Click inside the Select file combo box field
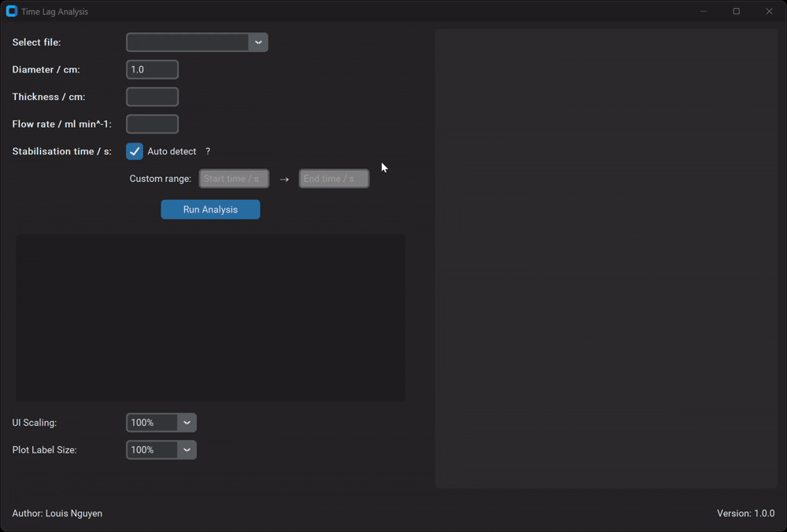Viewport: 787px width, 532px height. (x=188, y=42)
